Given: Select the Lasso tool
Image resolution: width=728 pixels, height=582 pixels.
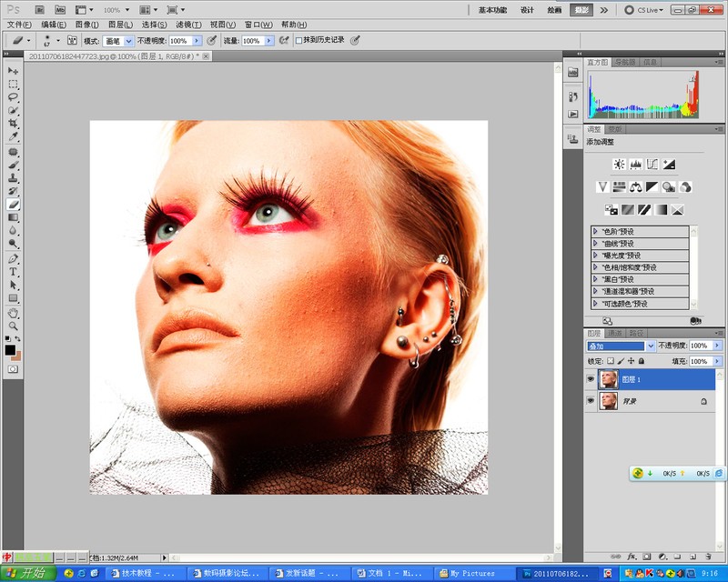Looking at the screenshot, I should click(x=14, y=96).
